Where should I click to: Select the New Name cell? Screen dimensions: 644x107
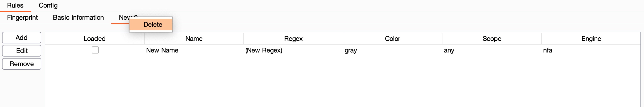click(162, 50)
